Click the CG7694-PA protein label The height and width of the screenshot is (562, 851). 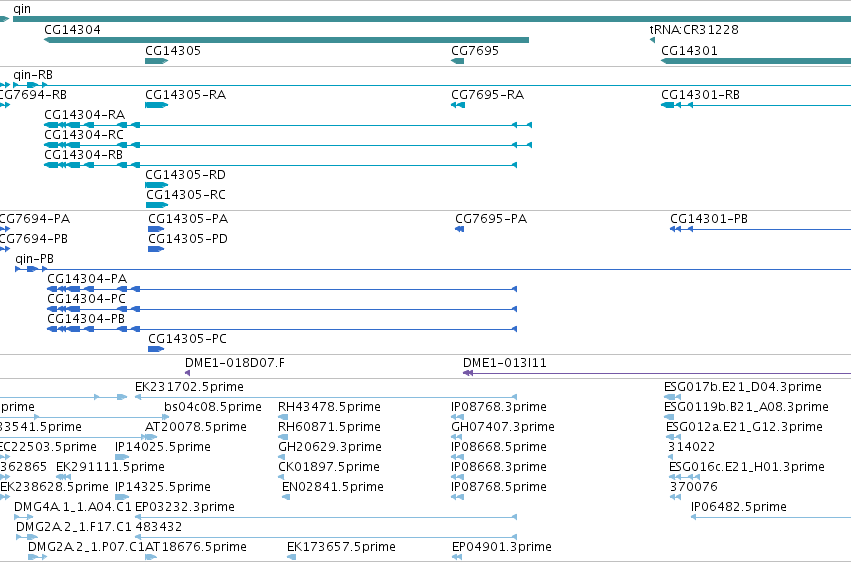pyautogui.click(x=35, y=219)
